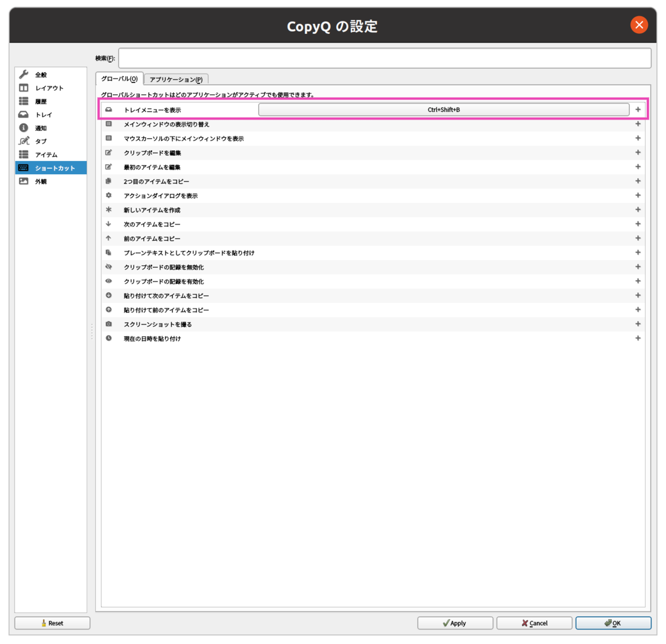Select the アクションダイアログを表示 label
The height and width of the screenshot is (644, 666).
tap(160, 196)
